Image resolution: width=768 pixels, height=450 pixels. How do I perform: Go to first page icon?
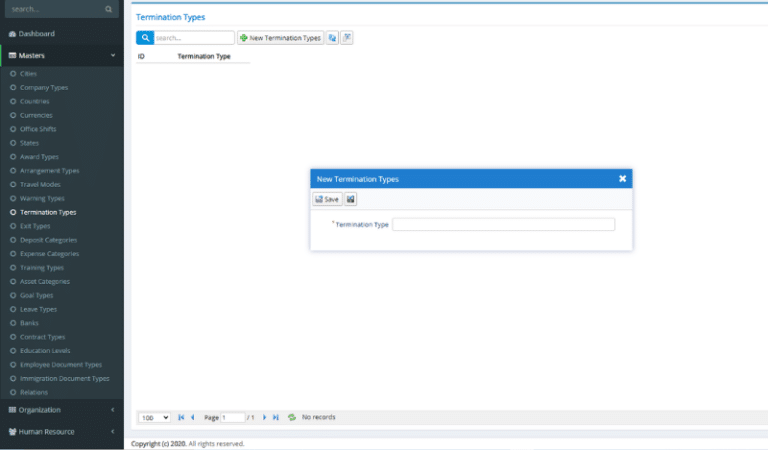tap(181, 417)
